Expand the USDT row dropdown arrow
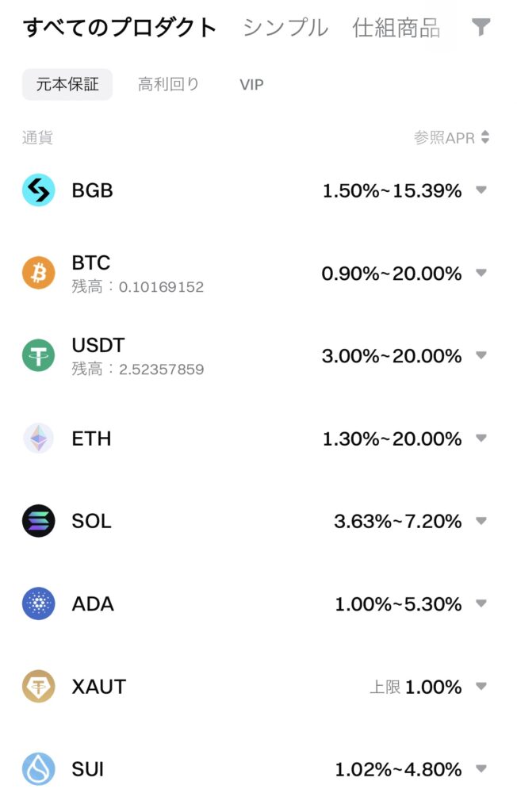 (x=481, y=355)
